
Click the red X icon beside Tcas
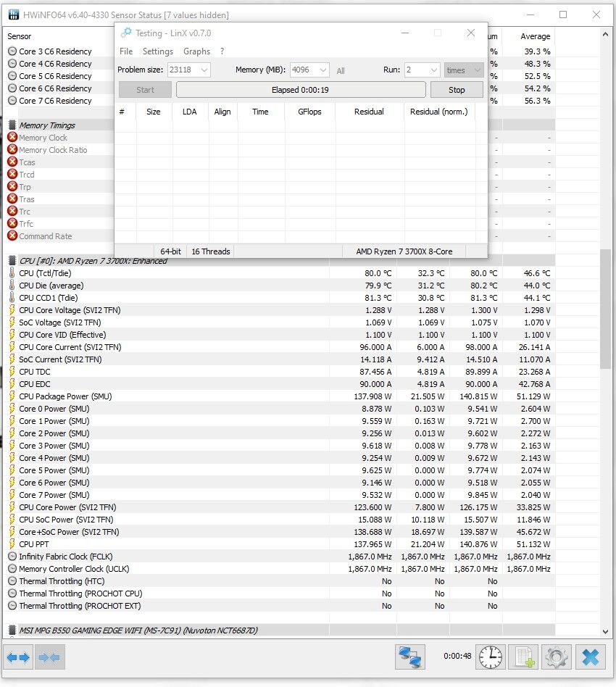pyautogui.click(x=12, y=162)
